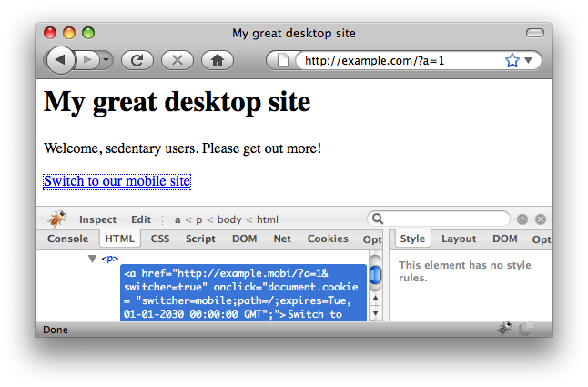
Task: Collapse the <p> node triangle
Action: (x=92, y=259)
